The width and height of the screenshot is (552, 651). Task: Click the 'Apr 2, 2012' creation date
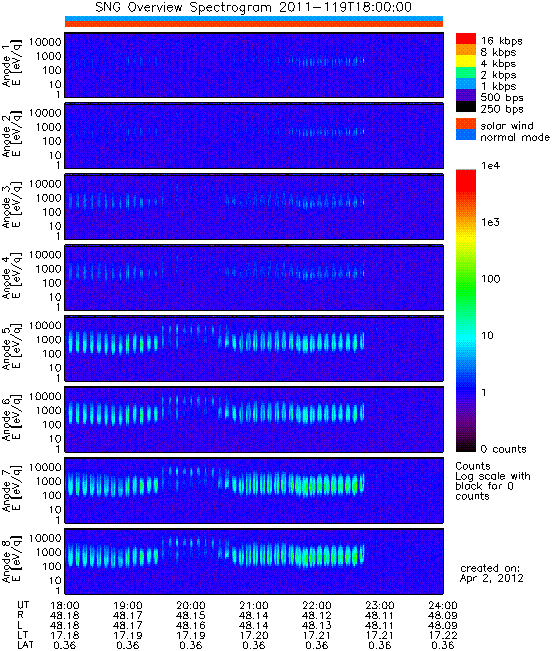(491, 578)
